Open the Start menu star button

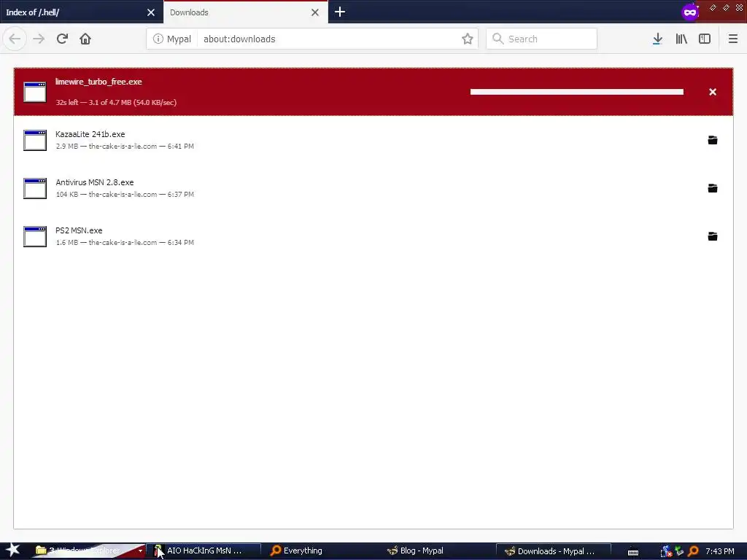point(12,551)
